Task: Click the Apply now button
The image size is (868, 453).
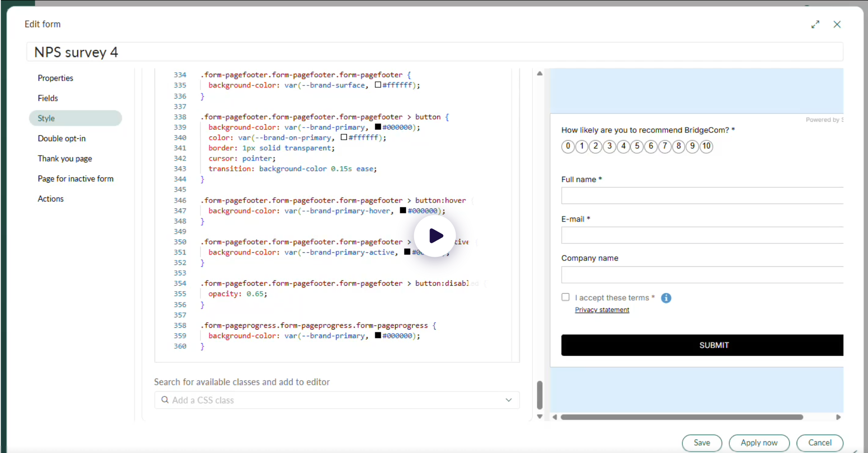Action: click(x=759, y=443)
